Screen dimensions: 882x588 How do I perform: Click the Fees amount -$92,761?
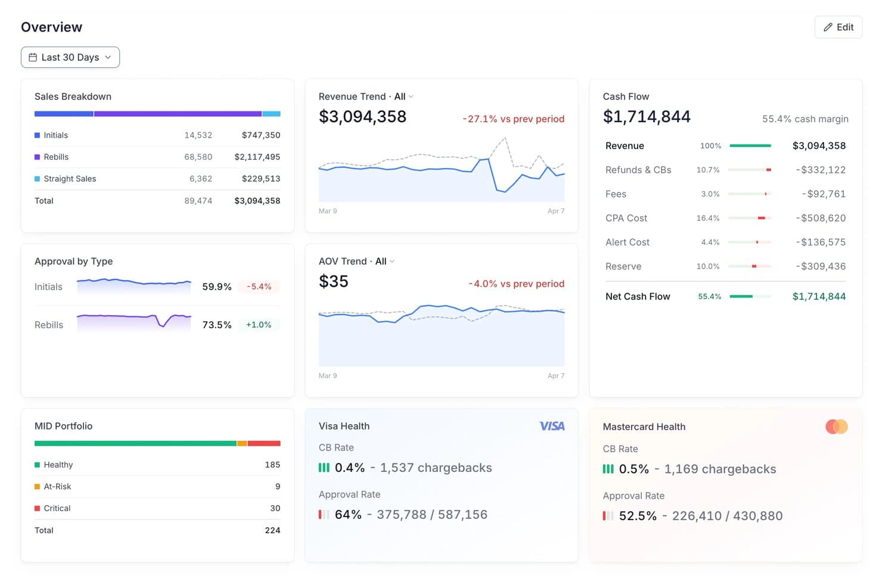pyautogui.click(x=824, y=194)
